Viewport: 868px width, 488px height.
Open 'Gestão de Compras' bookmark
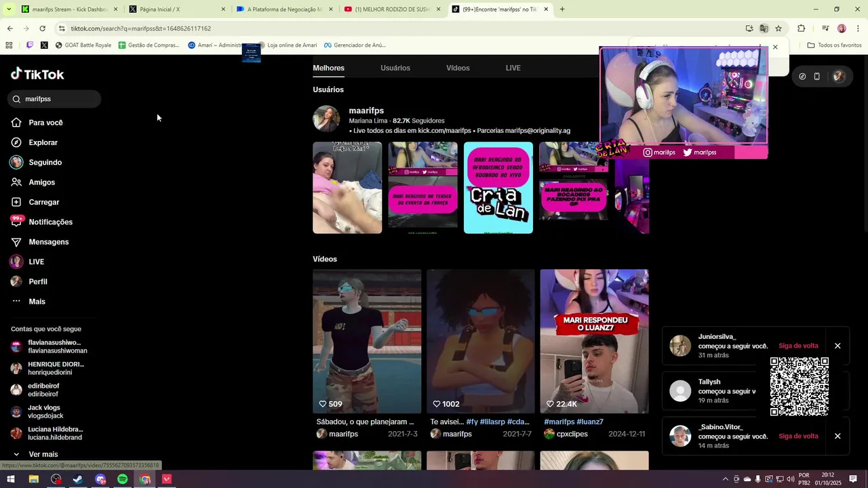[x=149, y=45]
